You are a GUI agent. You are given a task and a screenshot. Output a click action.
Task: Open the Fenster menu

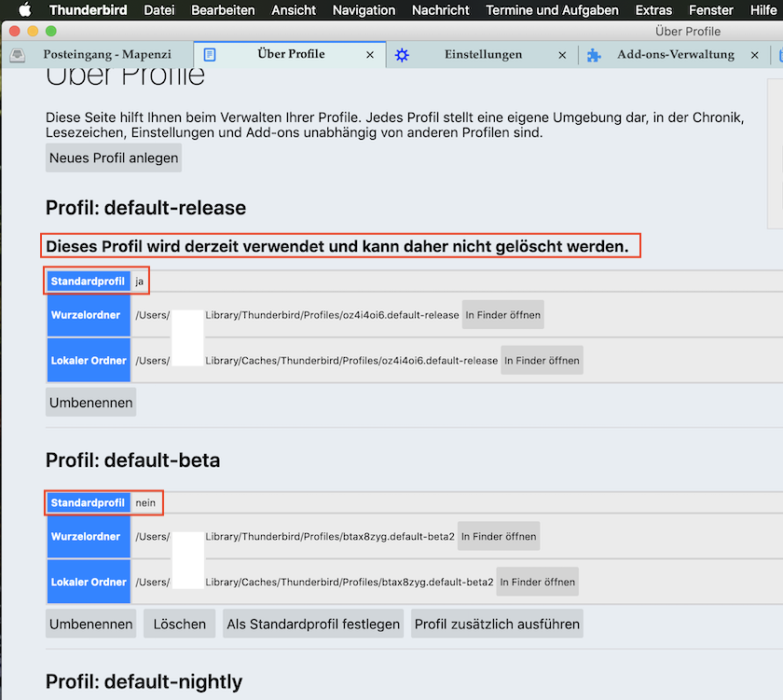[x=710, y=10]
